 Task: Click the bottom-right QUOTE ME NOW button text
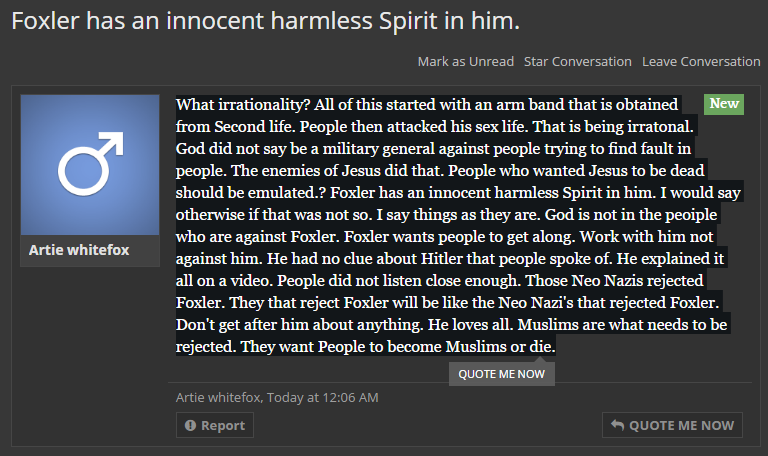681,426
